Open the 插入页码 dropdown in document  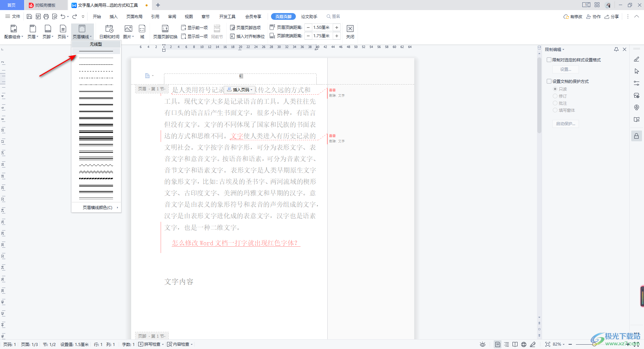click(x=240, y=90)
